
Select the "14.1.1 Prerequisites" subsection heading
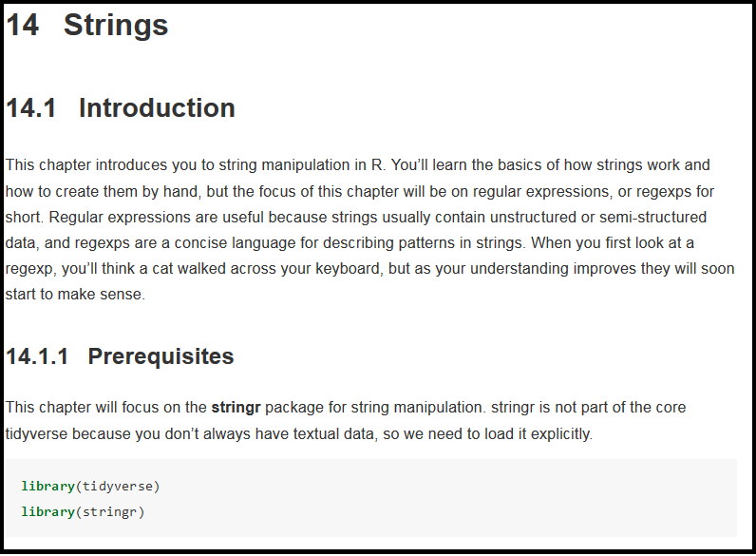coord(120,356)
